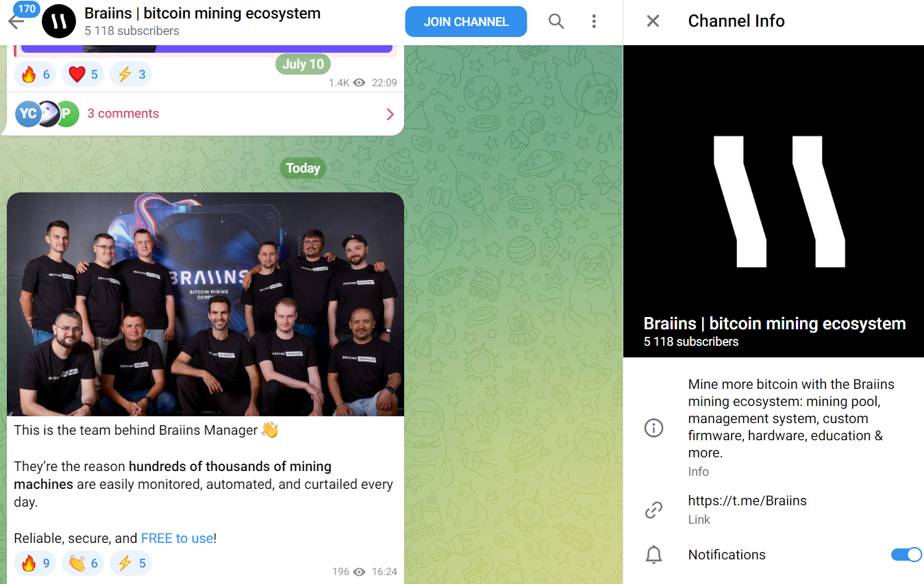React with red heart showing 5
The image size is (924, 584).
tap(83, 75)
